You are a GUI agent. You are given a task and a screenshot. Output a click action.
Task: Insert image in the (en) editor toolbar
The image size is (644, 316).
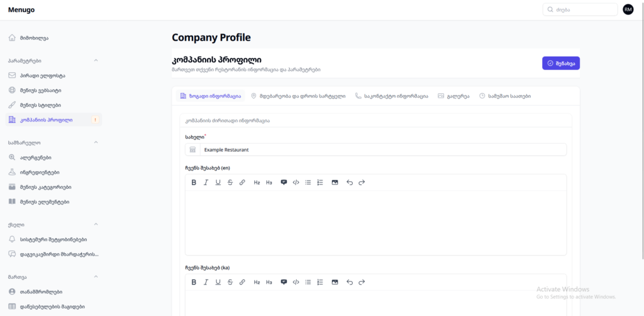[335, 183]
